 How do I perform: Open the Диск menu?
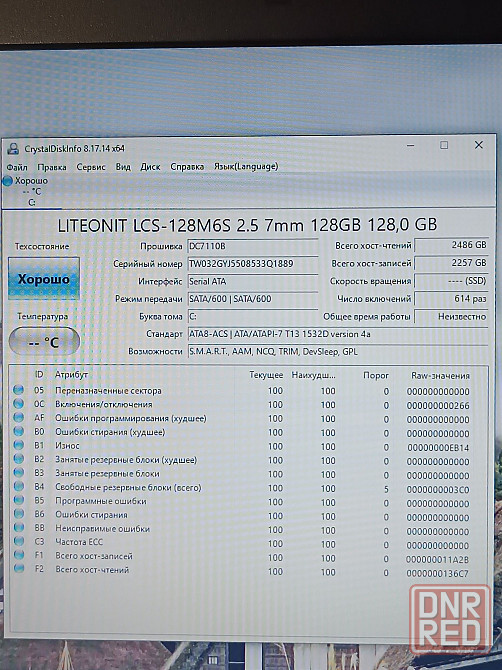(x=150, y=167)
